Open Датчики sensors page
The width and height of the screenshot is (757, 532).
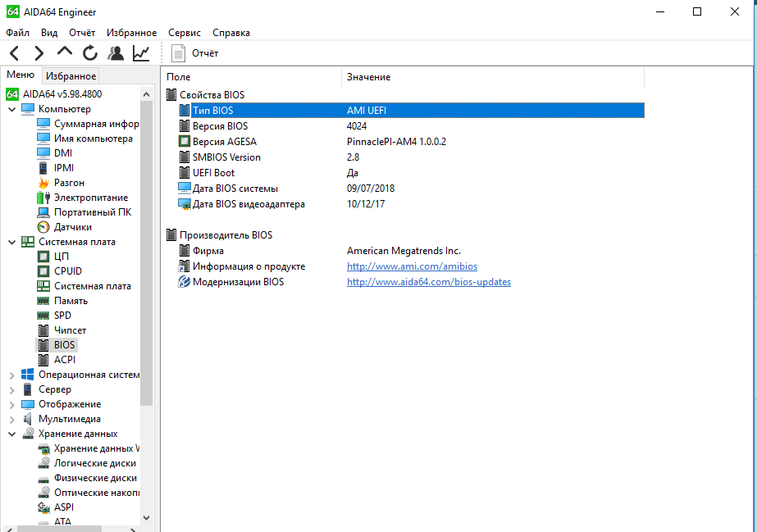pyautogui.click(x=73, y=227)
